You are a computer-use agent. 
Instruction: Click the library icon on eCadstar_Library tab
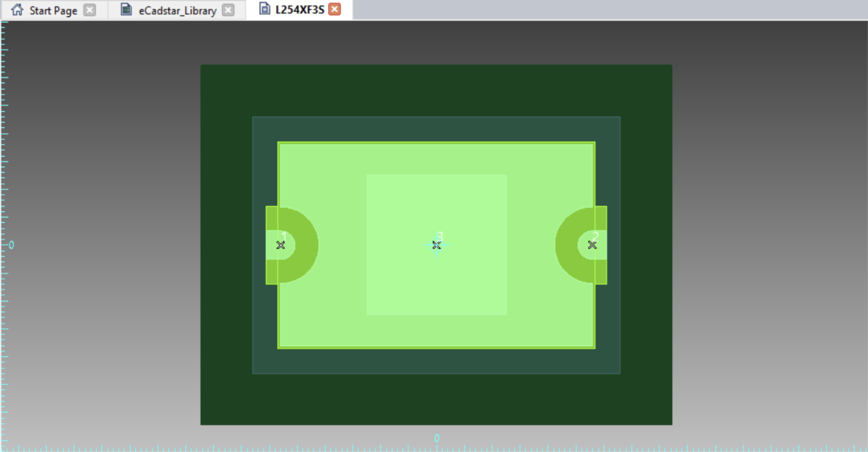[x=126, y=10]
